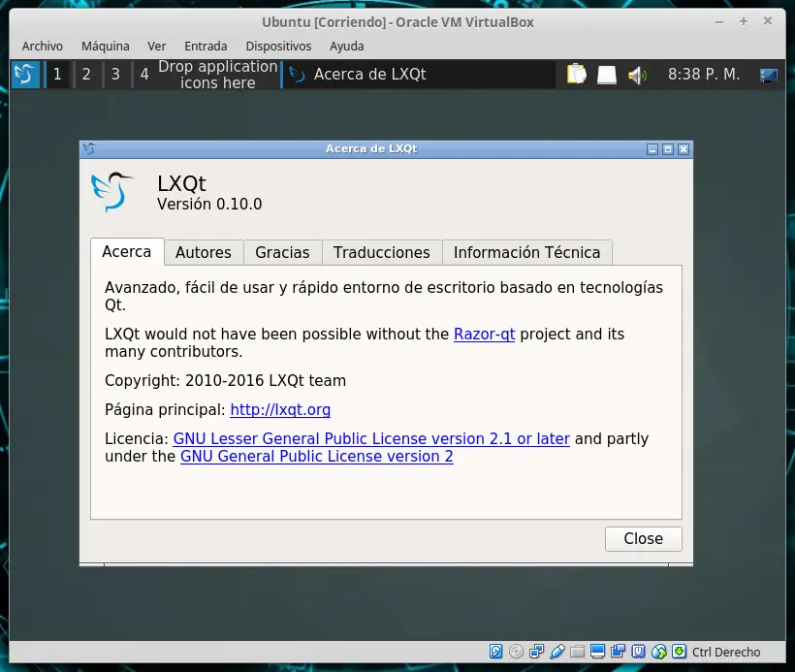Switch to virtual desktop 4
Viewport: 795px width, 672px height.
coord(144,75)
